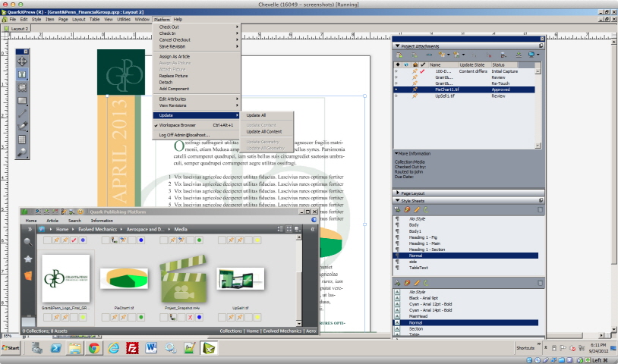The width and height of the screenshot is (618, 364).
Task: Click the pencil edit icon for character styles
Action: (417, 283)
